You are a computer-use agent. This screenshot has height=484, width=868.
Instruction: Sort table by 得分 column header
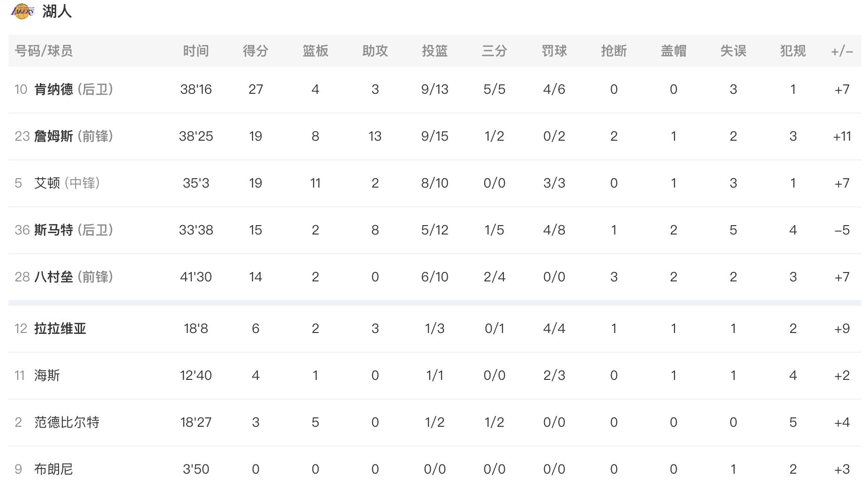click(255, 51)
